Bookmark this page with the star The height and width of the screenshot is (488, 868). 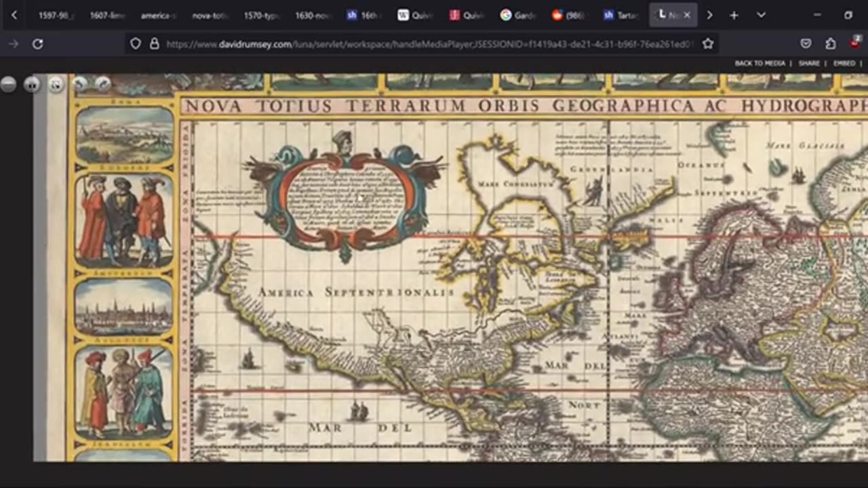click(708, 44)
